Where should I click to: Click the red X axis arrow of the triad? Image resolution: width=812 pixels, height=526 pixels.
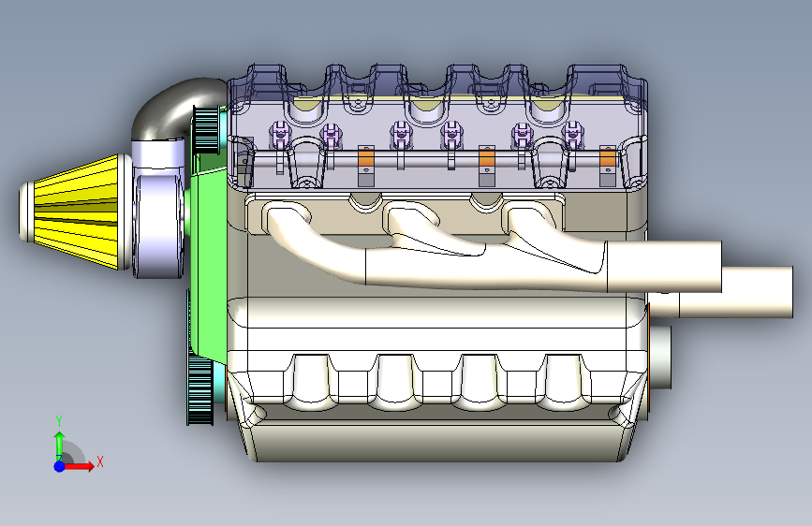pos(79,466)
